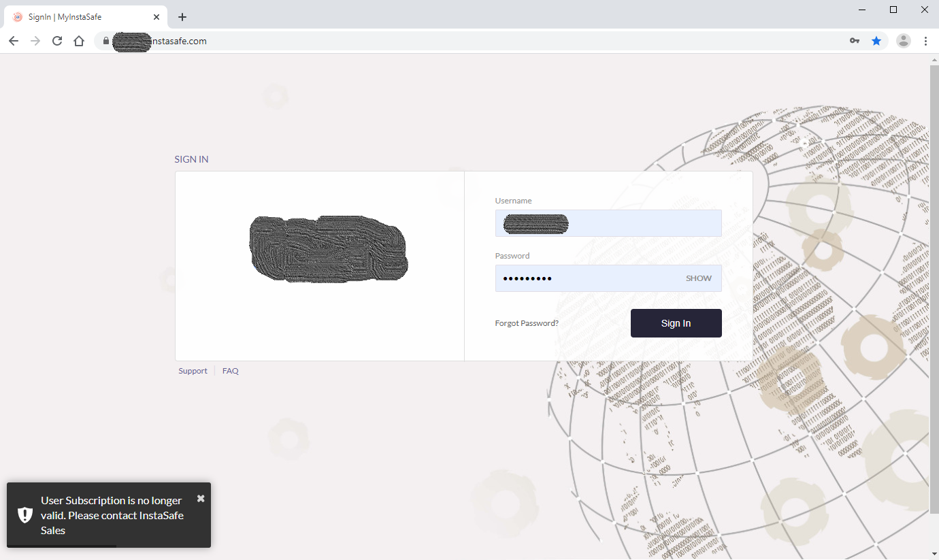Open the Chrome profile avatar
The width and height of the screenshot is (939, 560).
click(x=904, y=41)
